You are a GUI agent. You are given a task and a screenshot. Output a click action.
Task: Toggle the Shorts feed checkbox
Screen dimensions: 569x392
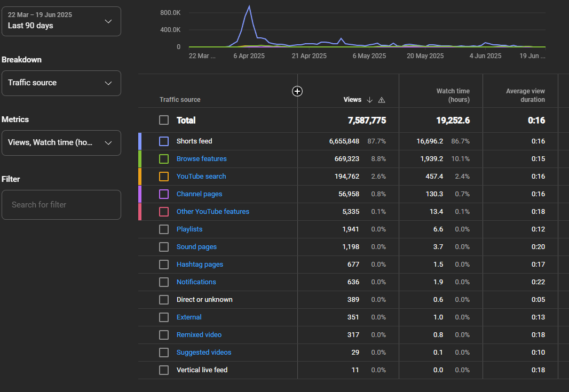[164, 141]
